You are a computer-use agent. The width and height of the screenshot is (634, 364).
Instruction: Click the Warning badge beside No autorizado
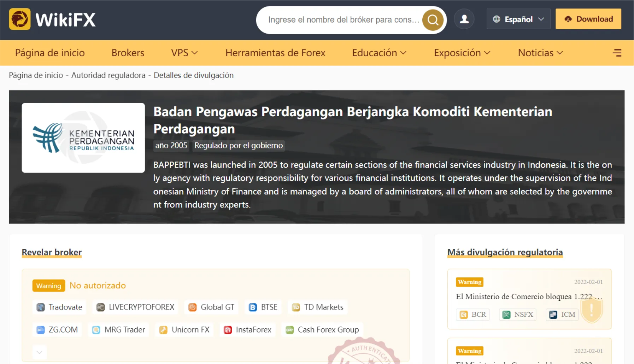click(x=49, y=286)
